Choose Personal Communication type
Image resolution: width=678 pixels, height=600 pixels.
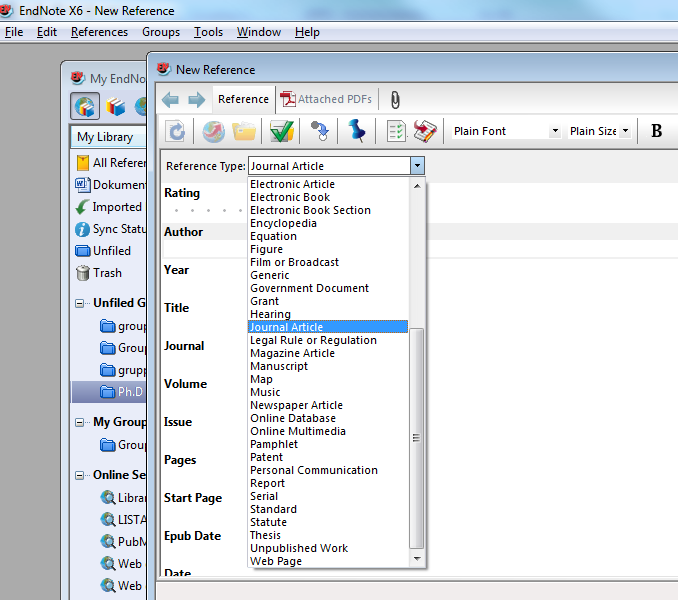pyautogui.click(x=328, y=470)
